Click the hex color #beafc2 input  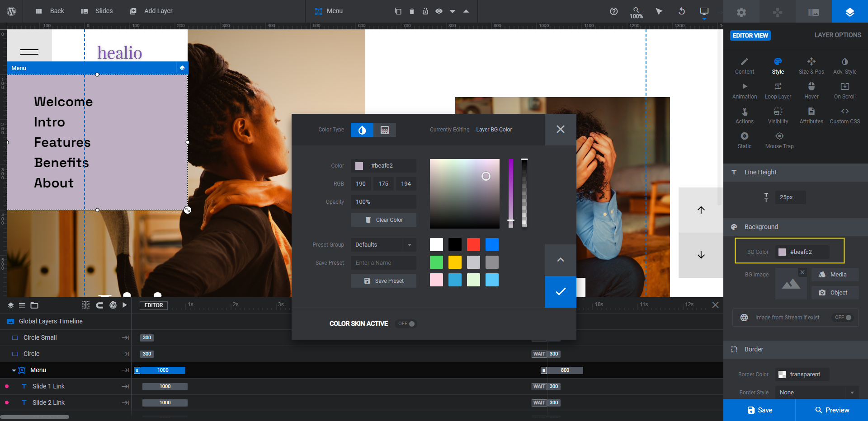[383, 166]
